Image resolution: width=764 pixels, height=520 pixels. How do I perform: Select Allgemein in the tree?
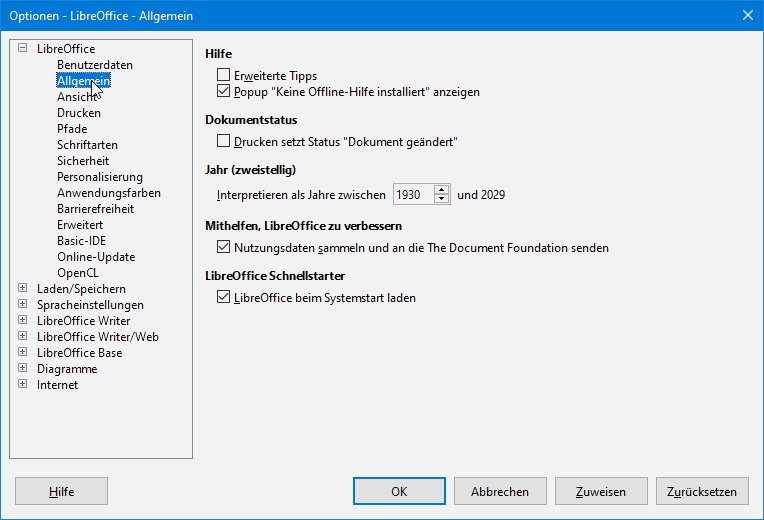pos(84,81)
